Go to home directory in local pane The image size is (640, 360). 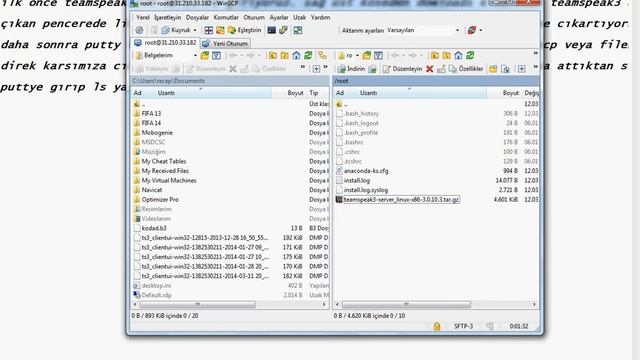pos(296,56)
